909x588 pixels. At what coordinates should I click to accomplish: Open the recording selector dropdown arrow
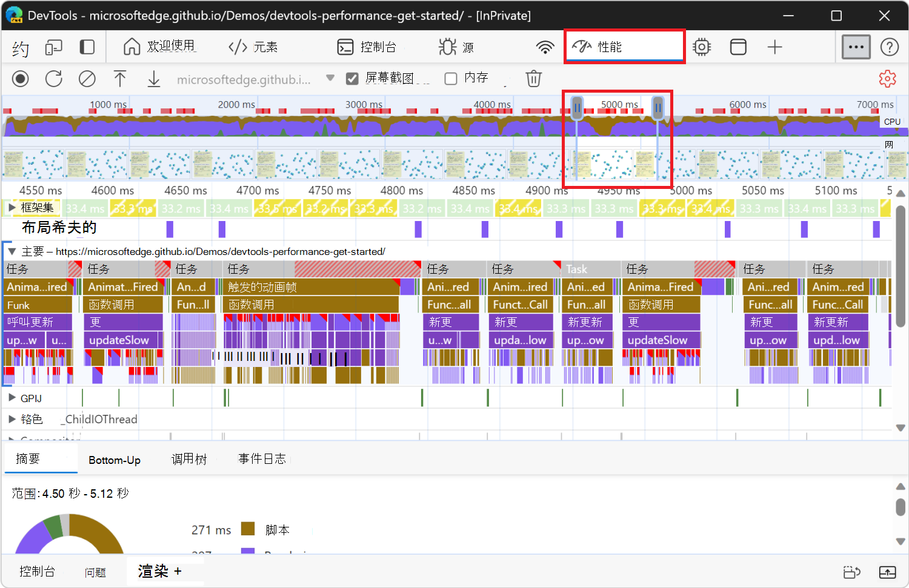[x=330, y=78]
